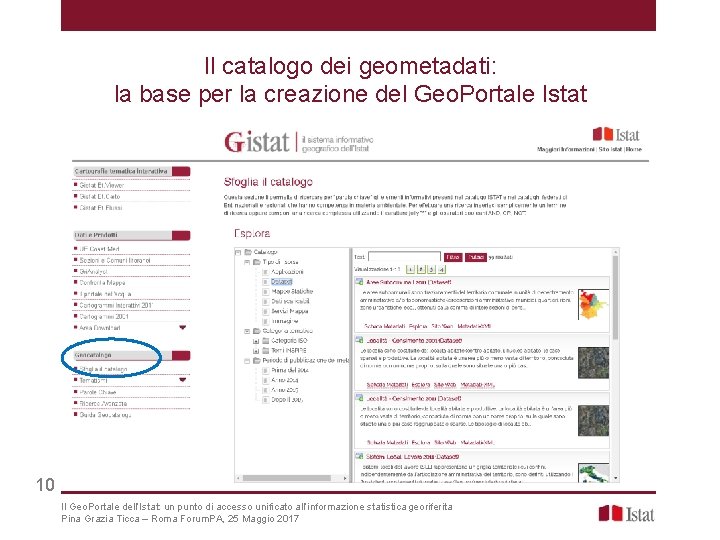Image resolution: width=720 pixels, height=540 pixels.
Task: Go to results page 4
Action: click(x=441, y=270)
